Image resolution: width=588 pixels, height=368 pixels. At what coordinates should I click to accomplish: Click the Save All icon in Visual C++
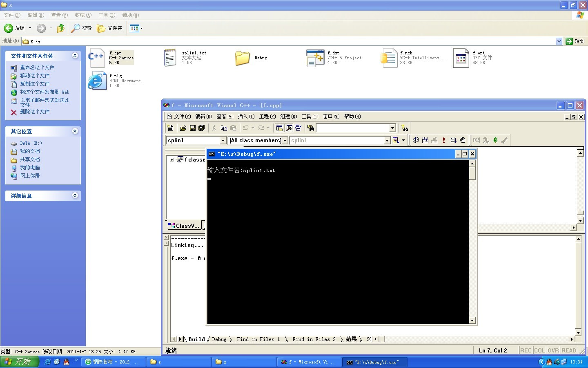click(202, 128)
